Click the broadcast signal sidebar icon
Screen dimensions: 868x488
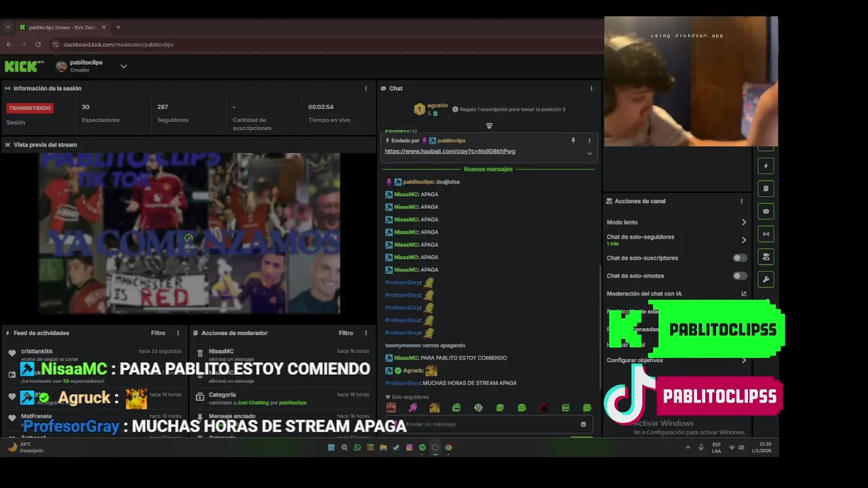coord(766,234)
